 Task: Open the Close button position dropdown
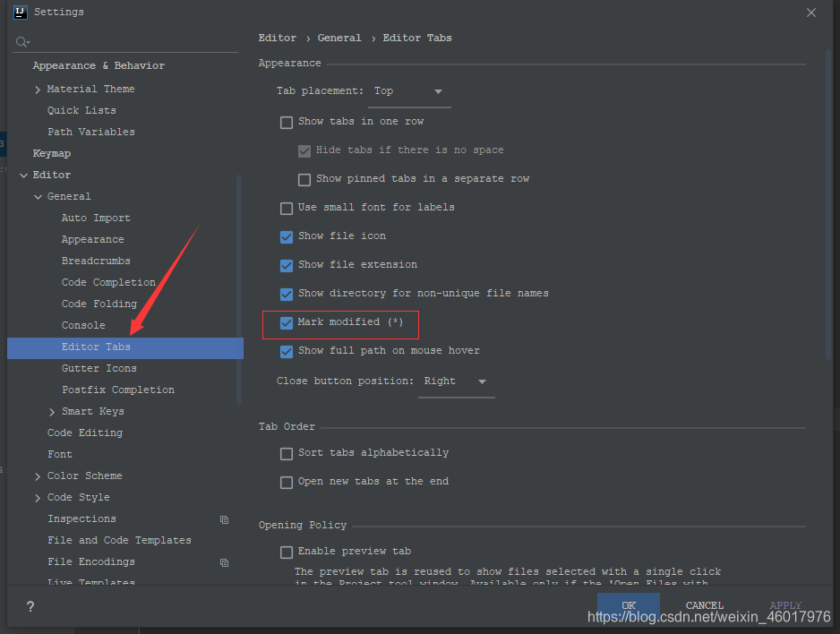pos(456,381)
